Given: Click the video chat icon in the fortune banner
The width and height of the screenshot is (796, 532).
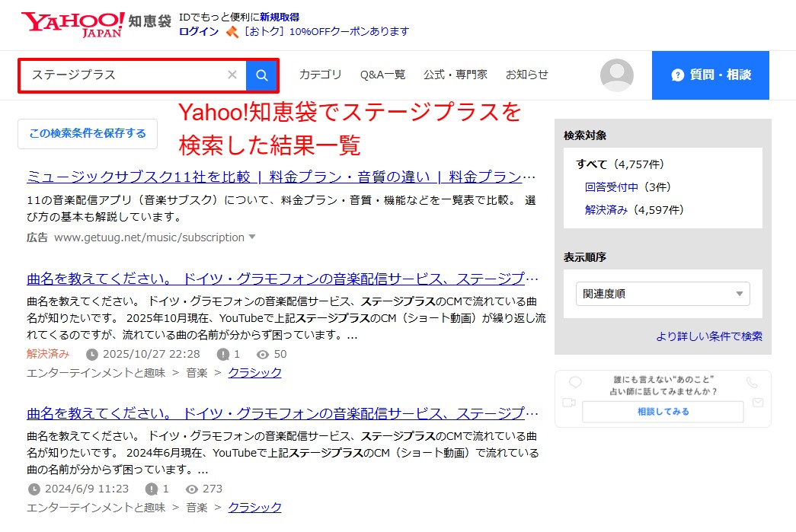Looking at the screenshot, I should [569, 403].
